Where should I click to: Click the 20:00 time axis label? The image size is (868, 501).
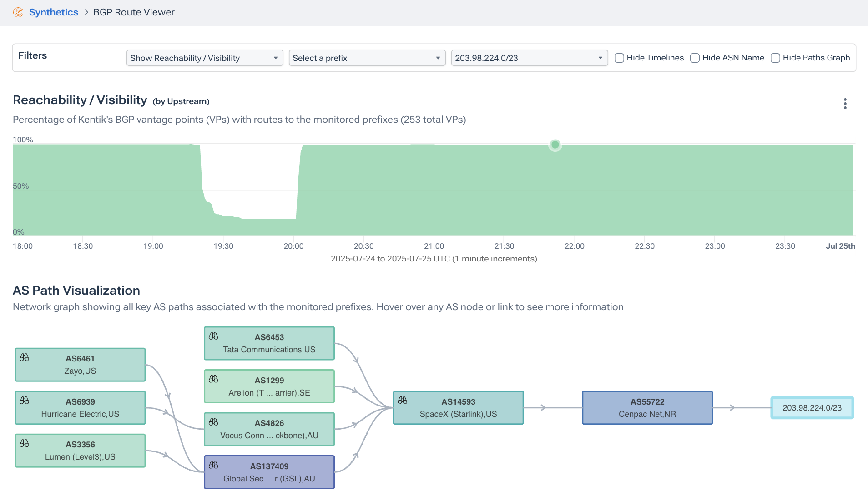click(293, 246)
